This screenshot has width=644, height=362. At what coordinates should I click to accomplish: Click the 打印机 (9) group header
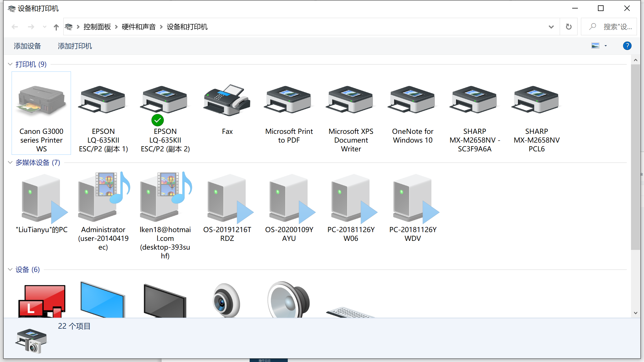tap(31, 64)
